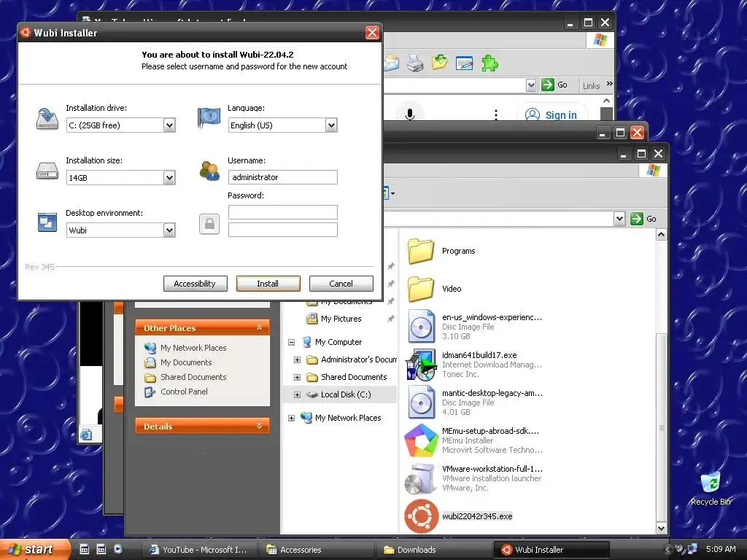Click the Accessibility button
Screen dimensions: 747x560
(195, 284)
